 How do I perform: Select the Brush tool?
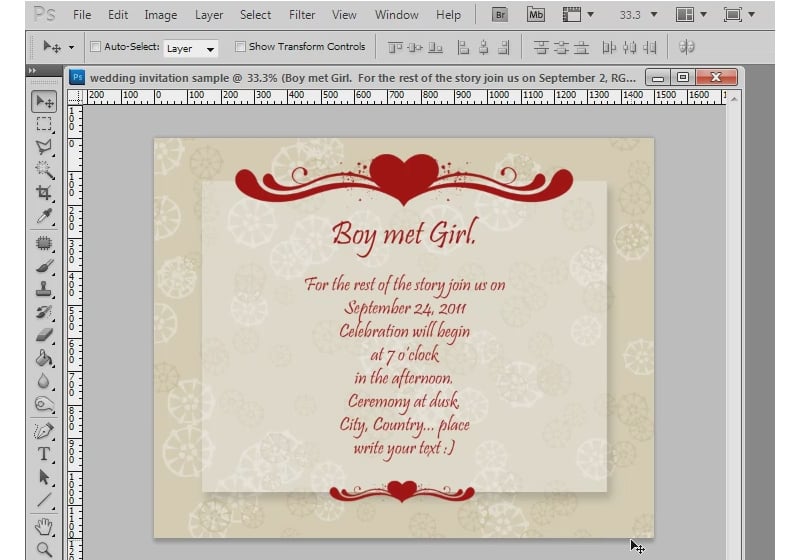pos(44,266)
